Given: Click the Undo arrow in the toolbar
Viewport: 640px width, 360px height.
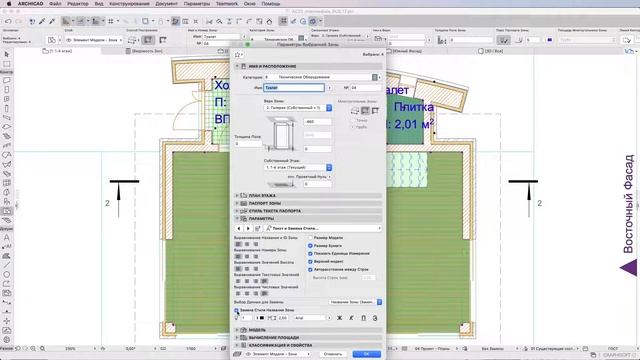Looking at the screenshot, I should click(8, 21).
